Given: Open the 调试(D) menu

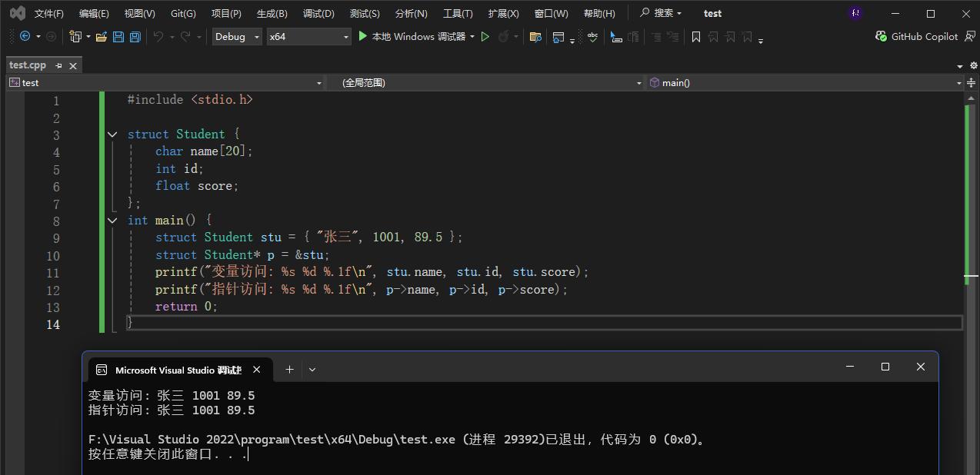Looking at the screenshot, I should tap(318, 13).
